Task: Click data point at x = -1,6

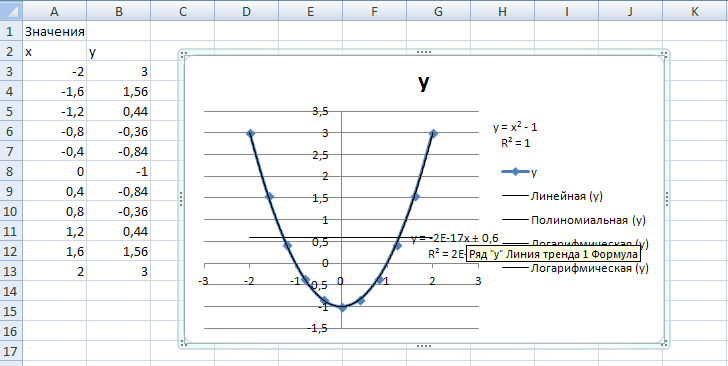Action: coord(269,196)
